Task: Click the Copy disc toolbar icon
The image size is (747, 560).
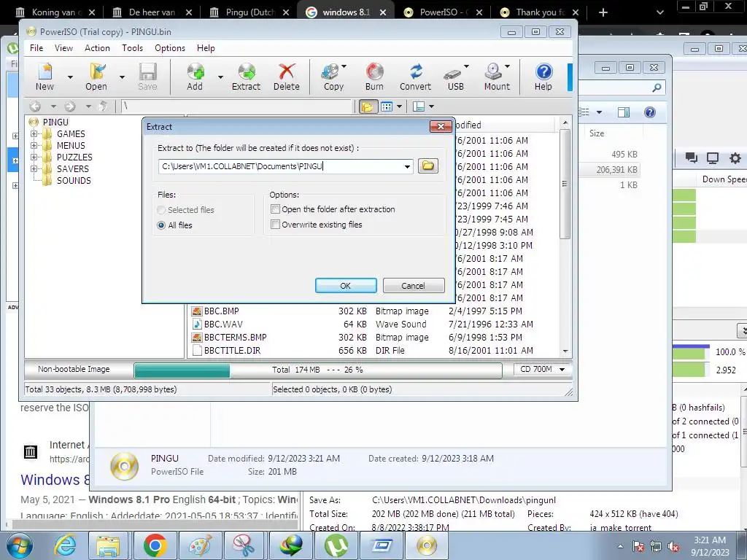Action: pos(333,77)
